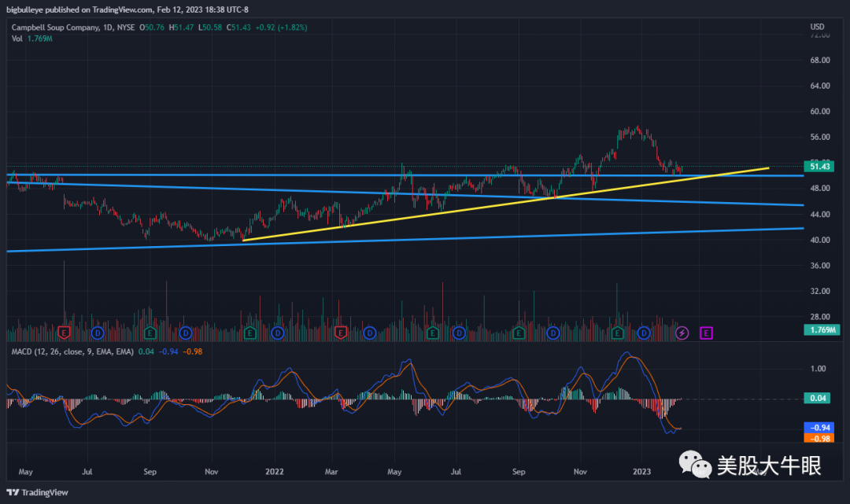Click the 48.00 price axis label
The height and width of the screenshot is (504, 850).
point(819,189)
